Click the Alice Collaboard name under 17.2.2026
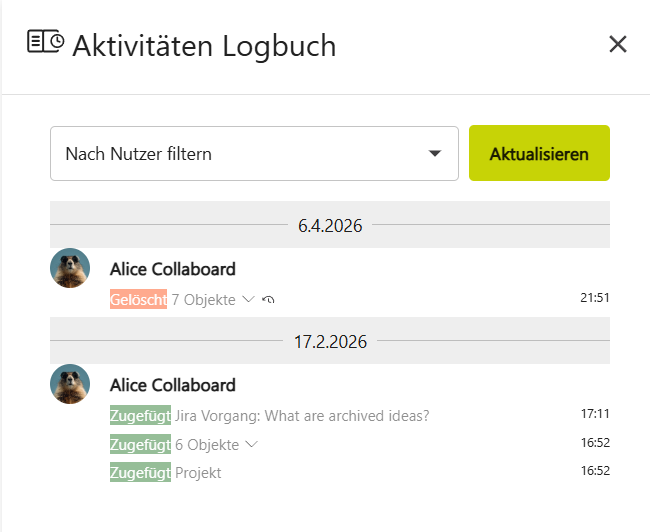This screenshot has height=532, width=650. [173, 385]
